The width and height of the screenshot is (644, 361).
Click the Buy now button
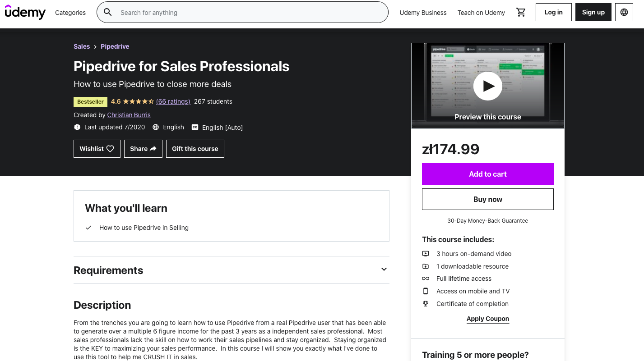[x=488, y=199]
